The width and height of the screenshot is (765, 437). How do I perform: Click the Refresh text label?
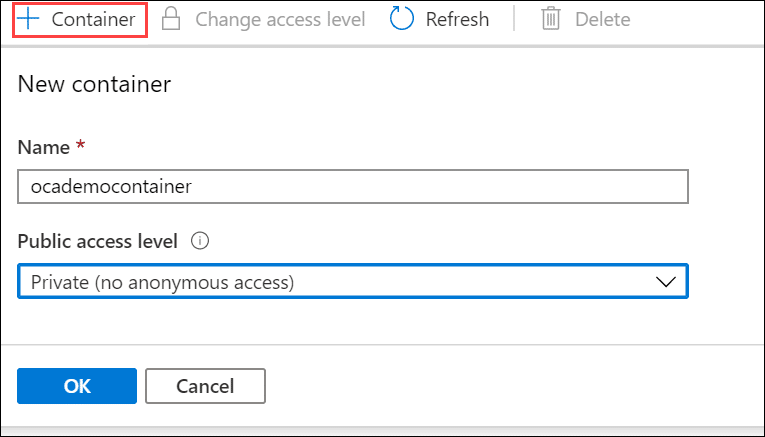pos(457,19)
